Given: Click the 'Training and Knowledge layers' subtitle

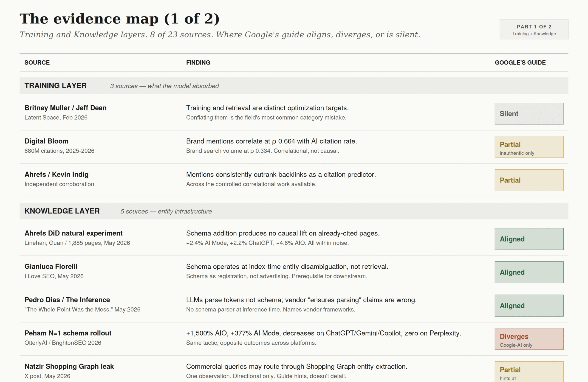Looking at the screenshot, I should (220, 35).
